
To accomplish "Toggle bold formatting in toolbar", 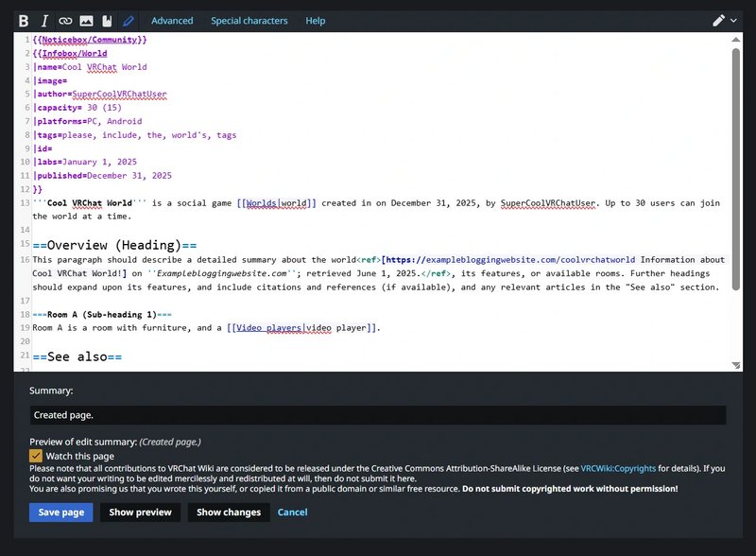I will click(x=23, y=21).
